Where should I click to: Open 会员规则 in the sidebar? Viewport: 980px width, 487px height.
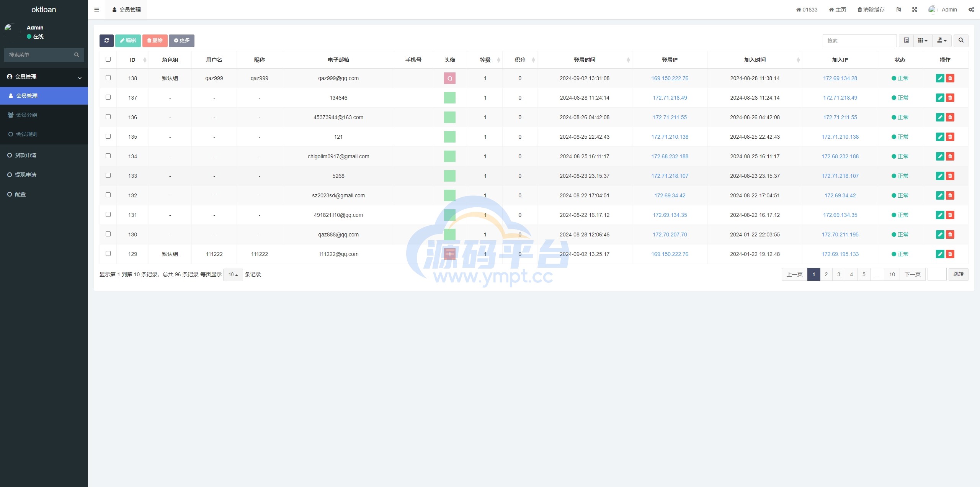pyautogui.click(x=44, y=134)
